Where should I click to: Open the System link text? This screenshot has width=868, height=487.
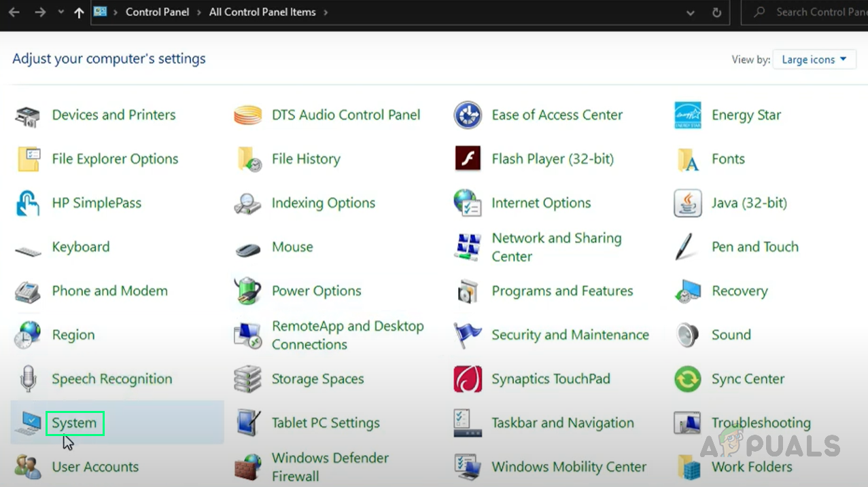74,423
